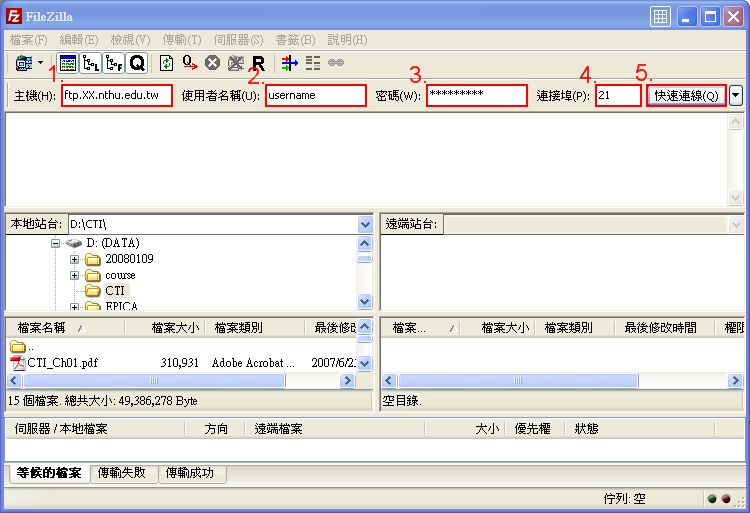Select the CTI folder in tree
The image size is (750, 513).
[x=115, y=291]
